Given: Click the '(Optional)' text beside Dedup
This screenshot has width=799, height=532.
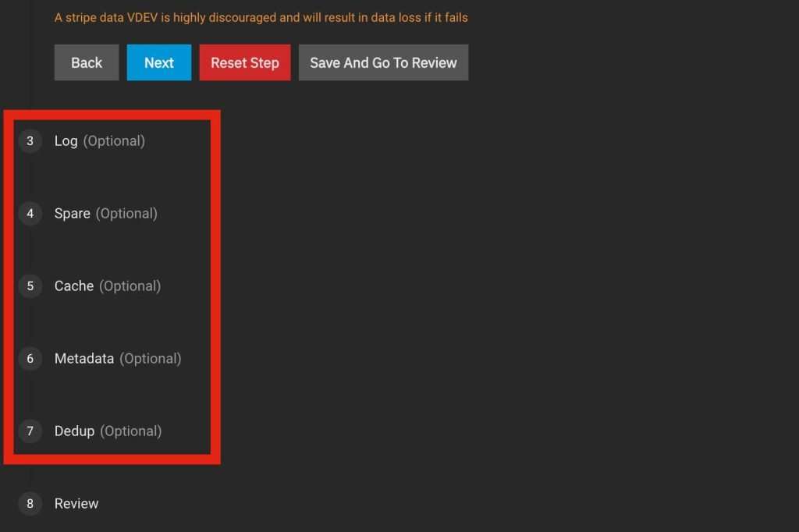Looking at the screenshot, I should pyautogui.click(x=130, y=431).
